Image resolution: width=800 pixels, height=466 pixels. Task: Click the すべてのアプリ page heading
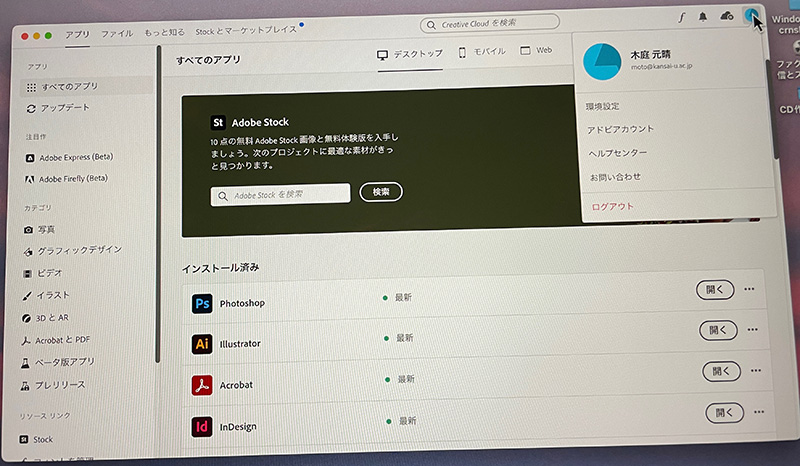click(208, 60)
